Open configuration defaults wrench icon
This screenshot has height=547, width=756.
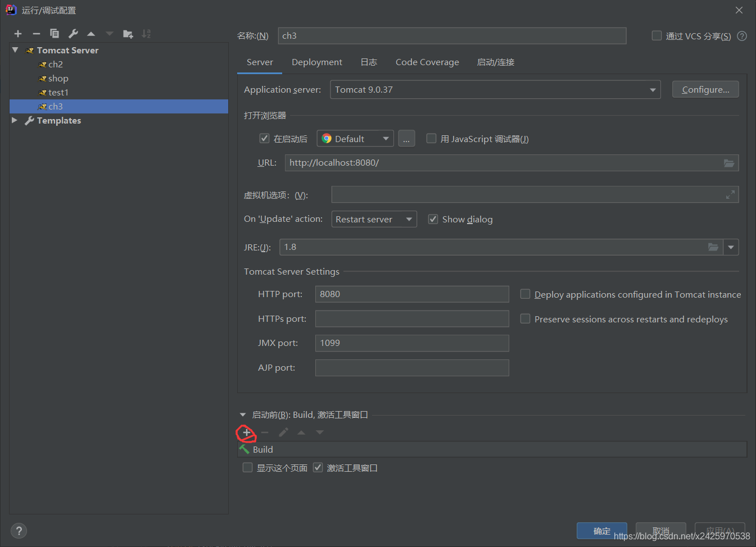click(73, 34)
